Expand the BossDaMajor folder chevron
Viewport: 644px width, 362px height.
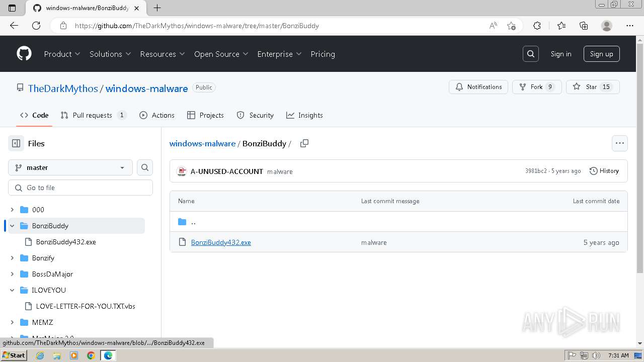coord(12,274)
